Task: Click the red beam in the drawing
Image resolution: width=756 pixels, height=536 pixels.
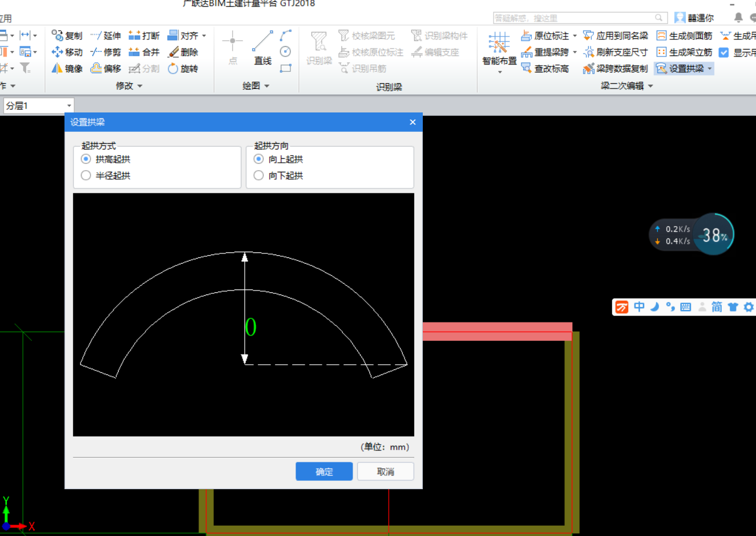Action: (x=497, y=332)
